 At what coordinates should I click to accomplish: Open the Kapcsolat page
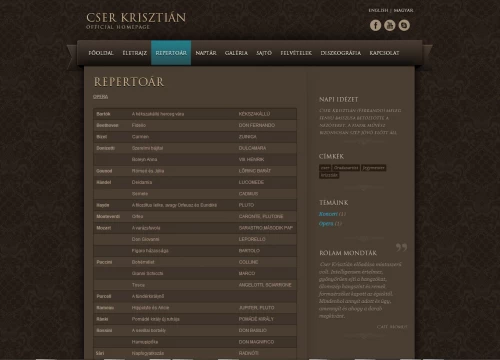coord(384,53)
